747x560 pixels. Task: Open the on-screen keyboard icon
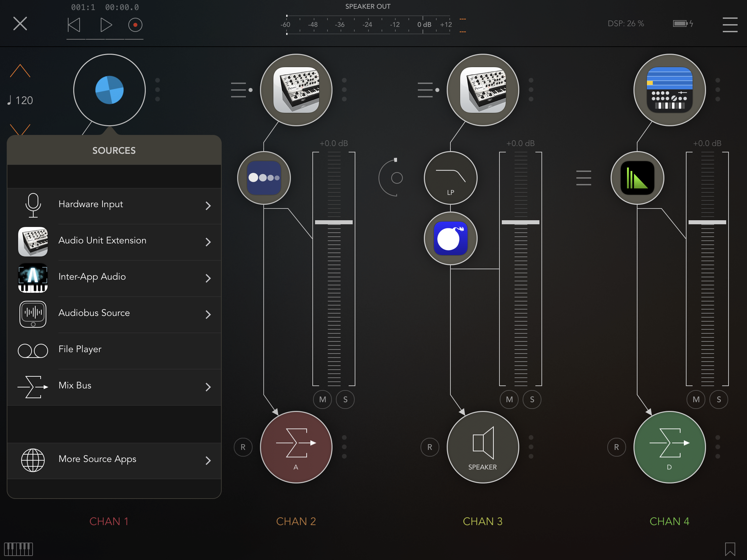pyautogui.click(x=18, y=549)
